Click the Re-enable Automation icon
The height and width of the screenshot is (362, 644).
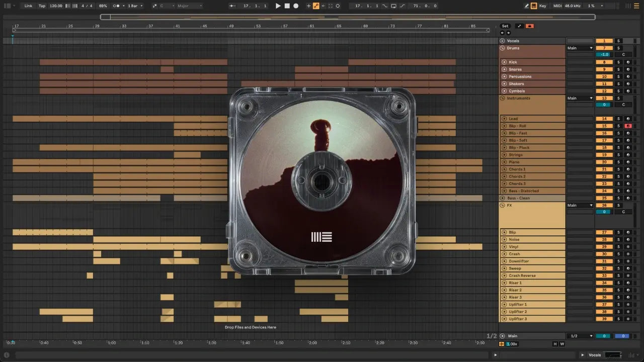pyautogui.click(x=323, y=6)
